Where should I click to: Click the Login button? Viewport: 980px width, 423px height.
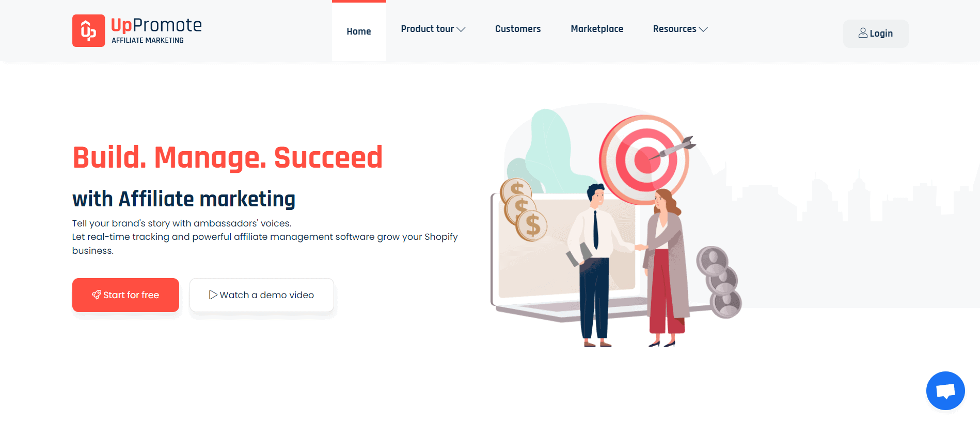876,34
